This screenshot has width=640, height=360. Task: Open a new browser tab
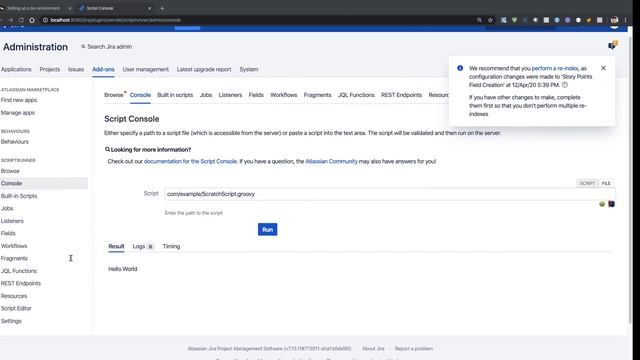coord(162,8)
